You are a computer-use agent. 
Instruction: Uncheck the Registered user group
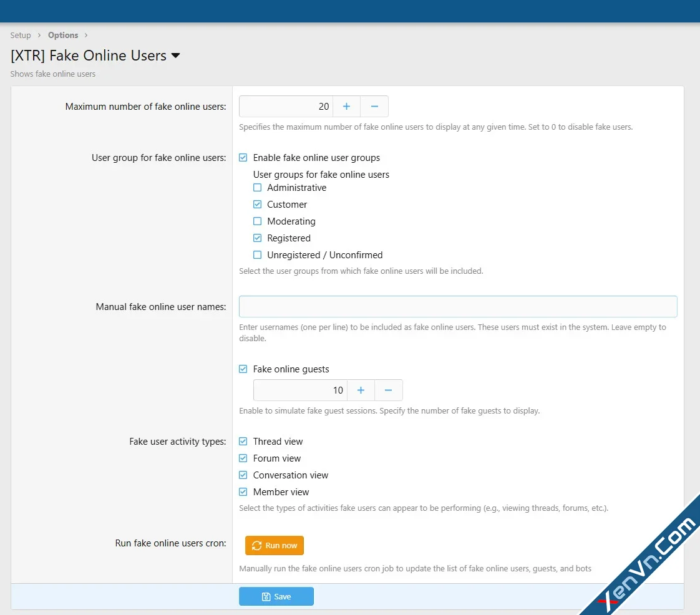tap(258, 238)
